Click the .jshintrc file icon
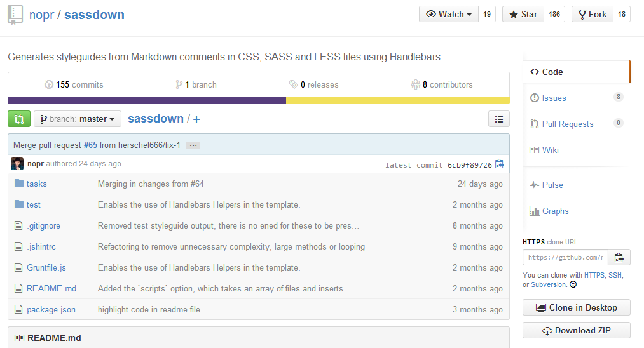This screenshot has width=644, height=348. 18,246
